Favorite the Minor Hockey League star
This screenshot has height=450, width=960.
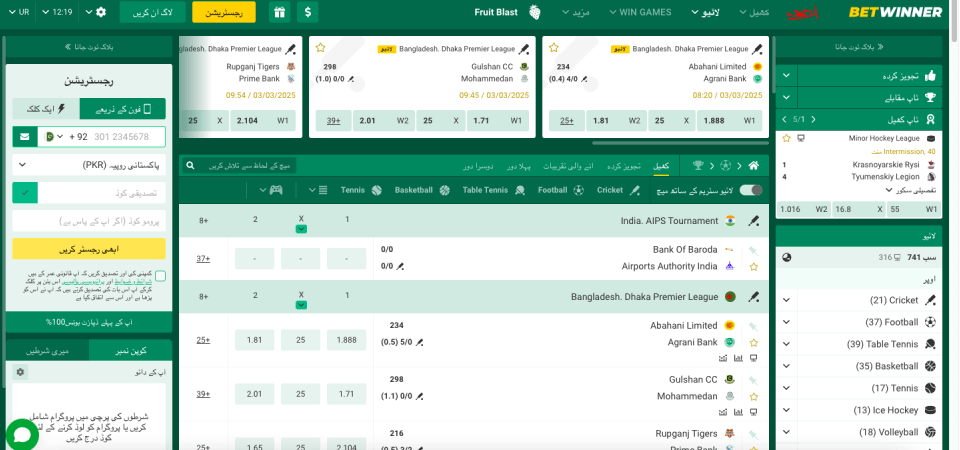click(x=786, y=139)
